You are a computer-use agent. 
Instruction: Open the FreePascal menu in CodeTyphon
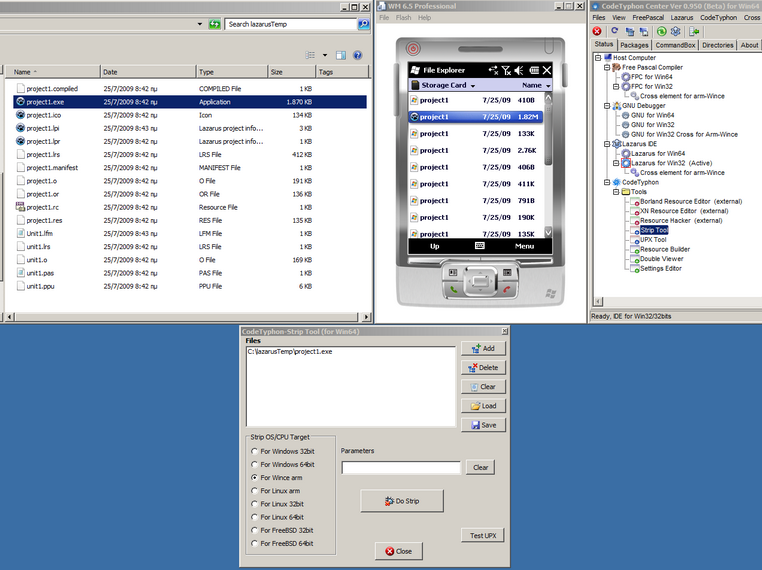click(648, 17)
